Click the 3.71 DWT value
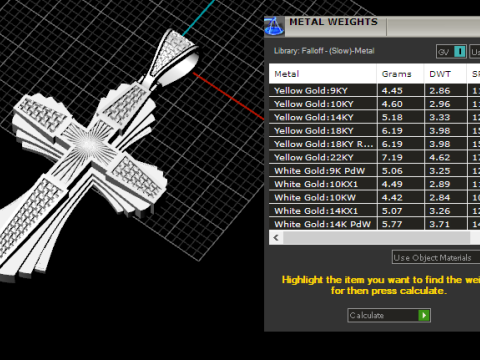Viewport: 480px width, 360px height. [x=440, y=224]
